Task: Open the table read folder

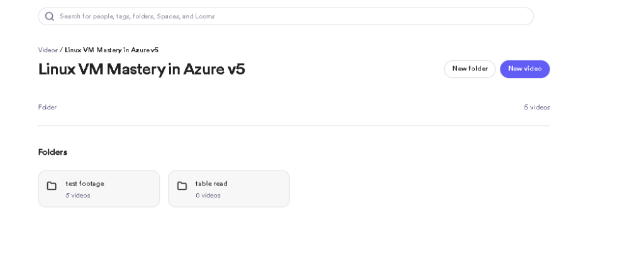Action: click(x=229, y=189)
